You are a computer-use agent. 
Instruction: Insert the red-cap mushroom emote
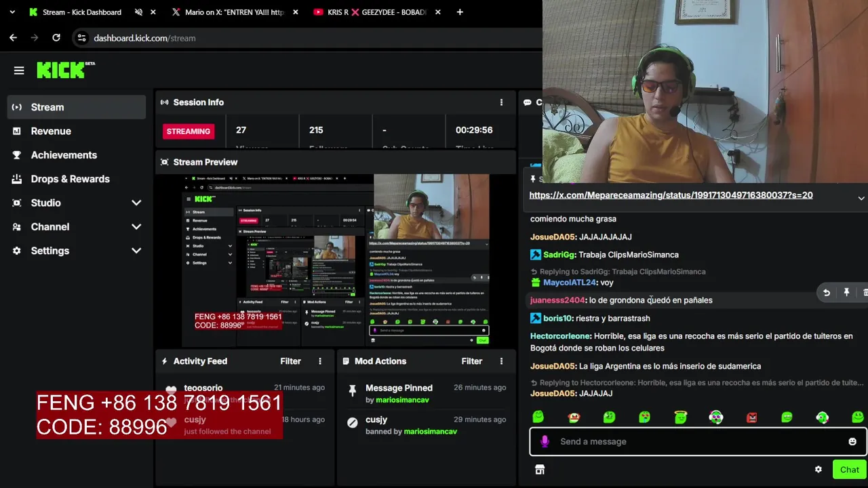coord(574,417)
